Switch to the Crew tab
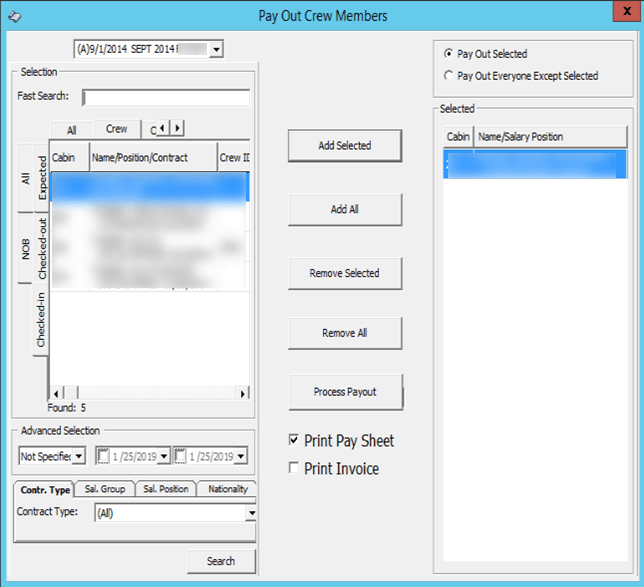This screenshot has width=644, height=587. [x=117, y=129]
